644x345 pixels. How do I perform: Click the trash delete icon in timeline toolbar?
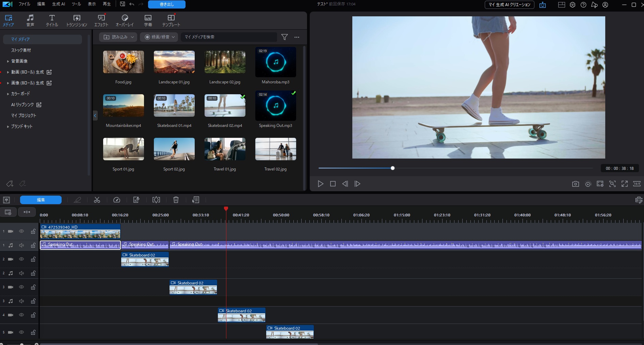176,200
